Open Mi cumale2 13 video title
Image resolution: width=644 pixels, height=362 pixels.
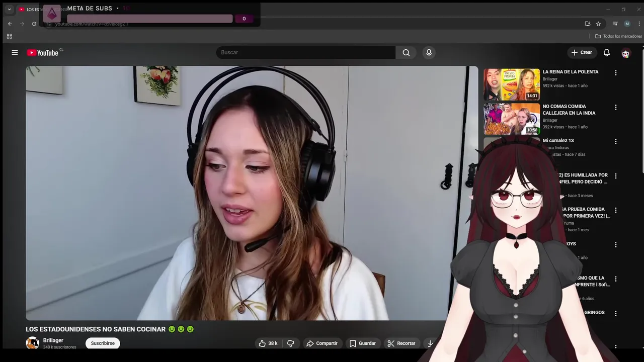coord(558,141)
